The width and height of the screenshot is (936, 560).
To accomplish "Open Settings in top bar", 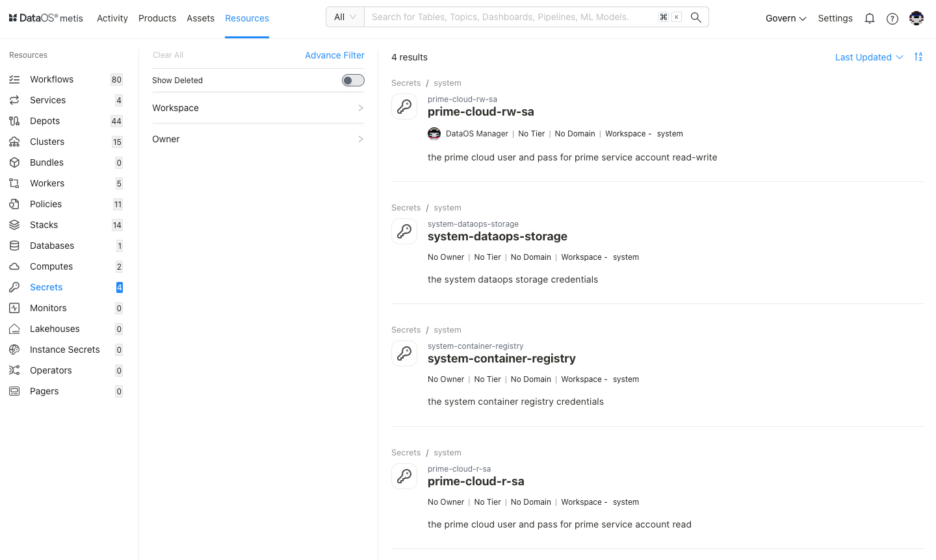I will click(835, 18).
